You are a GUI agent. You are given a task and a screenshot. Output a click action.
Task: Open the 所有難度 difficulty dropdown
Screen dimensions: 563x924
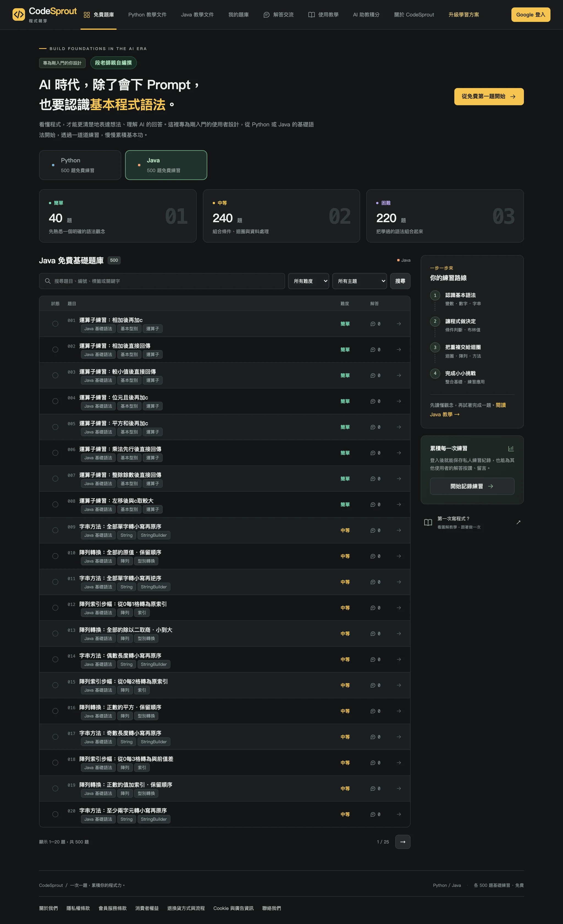coord(308,281)
